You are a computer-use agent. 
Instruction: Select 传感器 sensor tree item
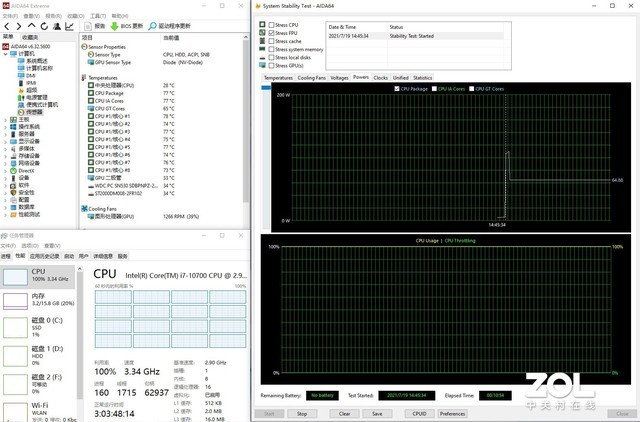[30, 112]
